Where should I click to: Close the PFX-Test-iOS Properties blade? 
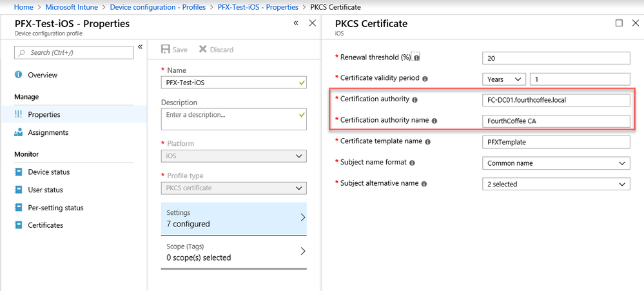coord(313,23)
